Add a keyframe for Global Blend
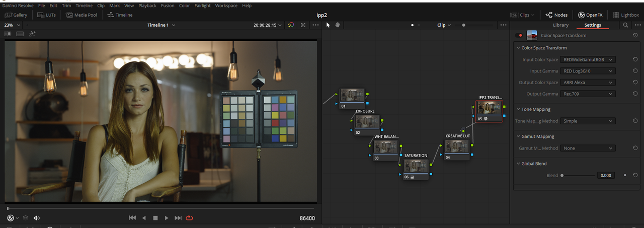644x228 pixels. (x=625, y=175)
